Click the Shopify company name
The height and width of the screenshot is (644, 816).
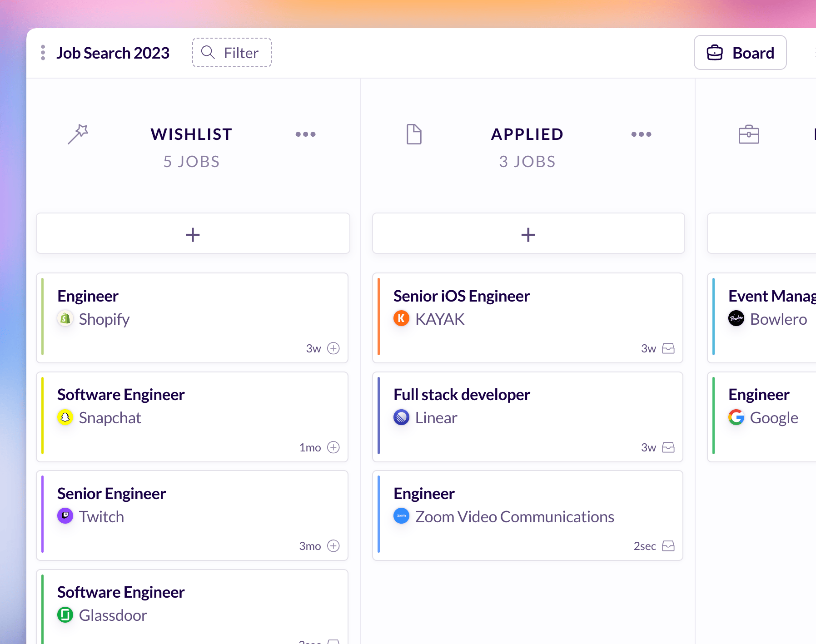click(x=104, y=319)
